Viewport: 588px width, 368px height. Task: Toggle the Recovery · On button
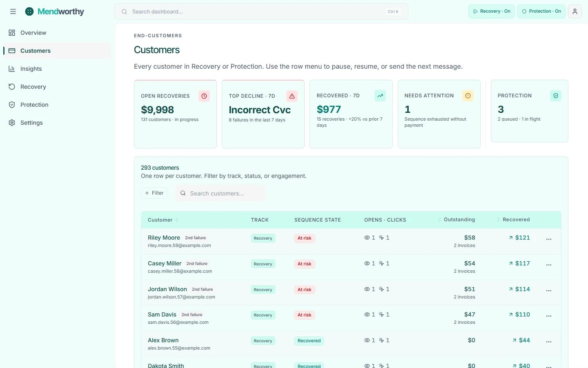click(492, 11)
